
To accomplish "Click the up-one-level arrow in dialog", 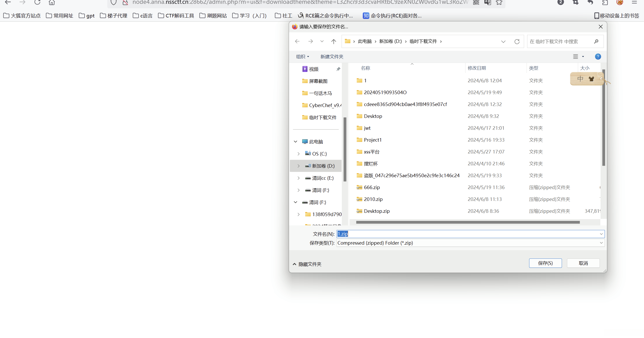I will (333, 41).
